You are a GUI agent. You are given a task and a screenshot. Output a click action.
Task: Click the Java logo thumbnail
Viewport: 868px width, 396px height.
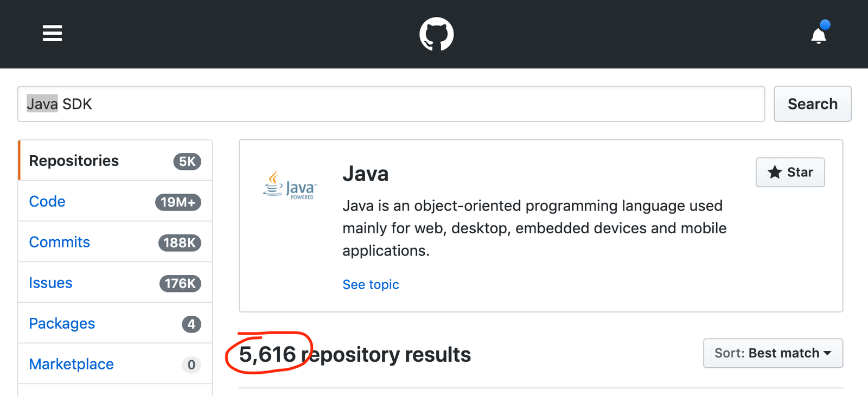pyautogui.click(x=290, y=185)
